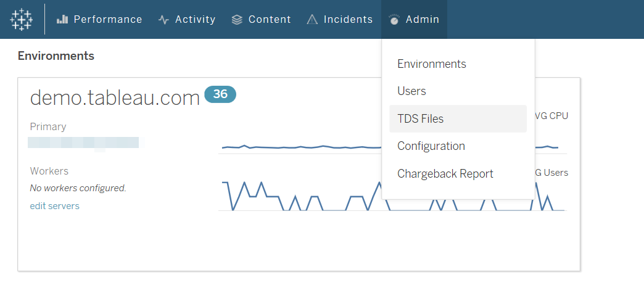Click the Primary server label
The height and width of the screenshot is (293, 644).
point(48,126)
